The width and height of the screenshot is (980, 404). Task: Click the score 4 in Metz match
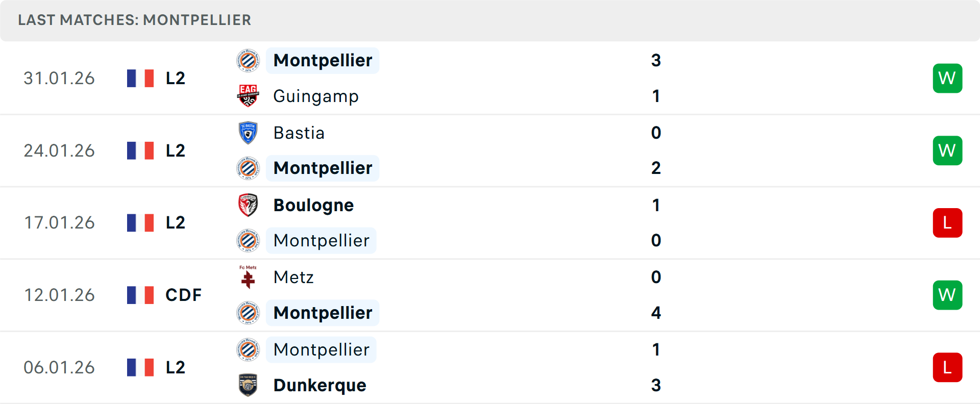(656, 313)
